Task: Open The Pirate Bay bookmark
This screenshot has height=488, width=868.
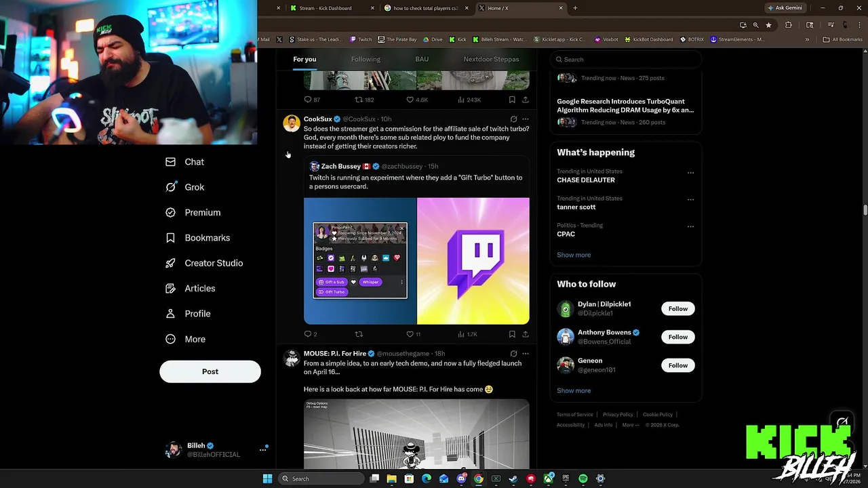Action: click(x=397, y=39)
